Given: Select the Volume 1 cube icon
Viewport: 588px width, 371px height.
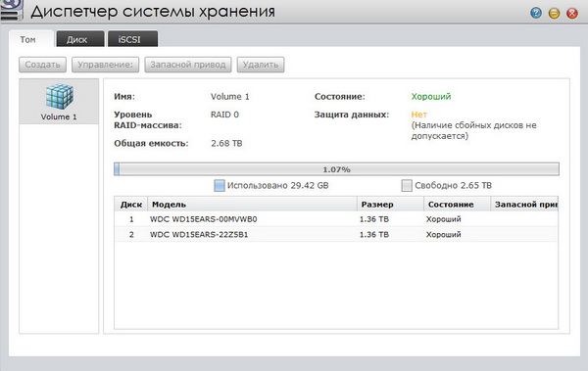Looking at the screenshot, I should pos(59,96).
